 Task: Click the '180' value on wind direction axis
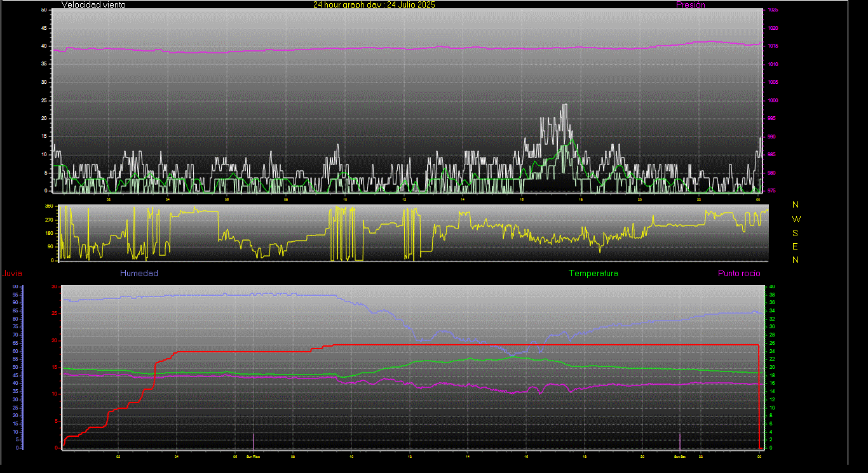tap(50, 233)
